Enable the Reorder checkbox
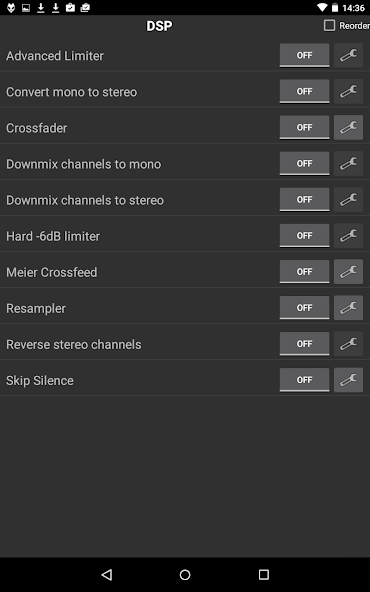The height and width of the screenshot is (592, 370). (x=329, y=26)
